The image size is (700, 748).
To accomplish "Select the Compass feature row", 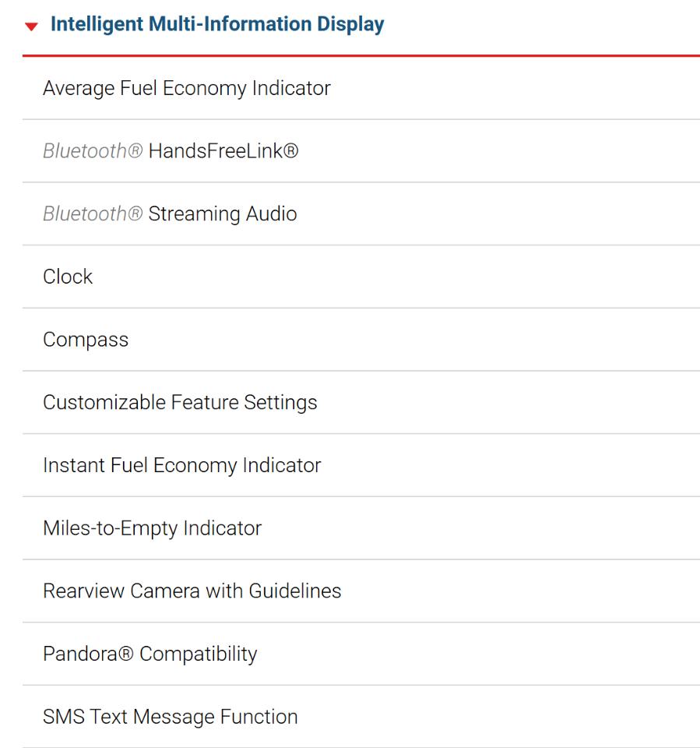I will tap(361, 340).
